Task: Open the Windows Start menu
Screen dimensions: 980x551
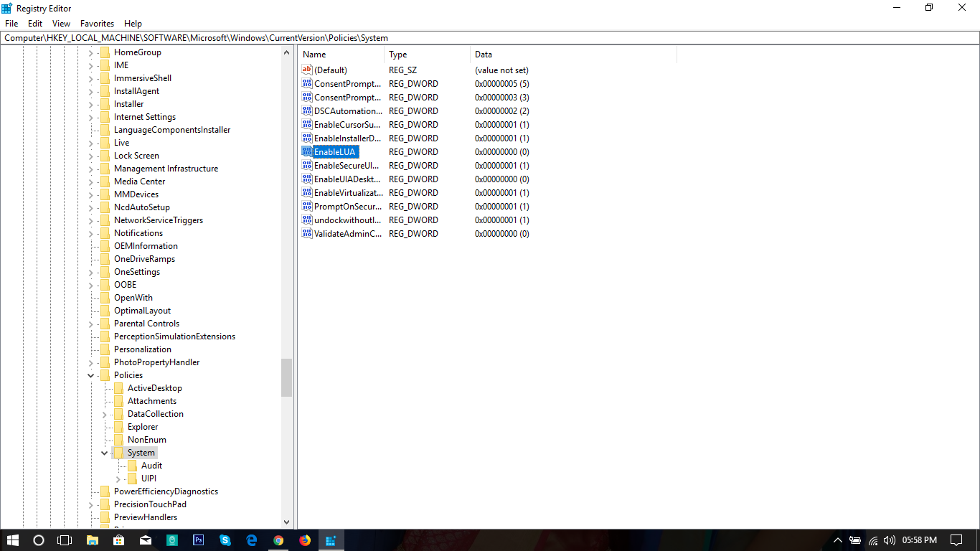Action: (13, 540)
